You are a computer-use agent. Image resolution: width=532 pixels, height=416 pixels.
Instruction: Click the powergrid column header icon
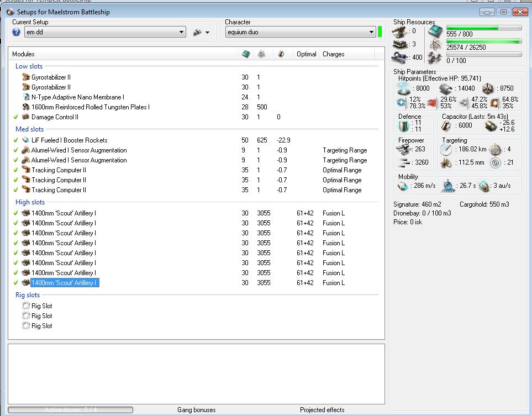261,54
